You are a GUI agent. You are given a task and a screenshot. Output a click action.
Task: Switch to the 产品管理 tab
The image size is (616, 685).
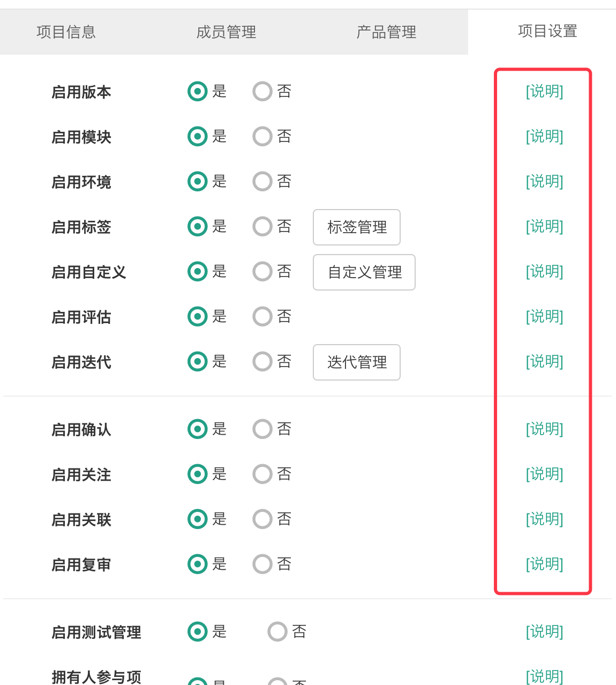(386, 32)
